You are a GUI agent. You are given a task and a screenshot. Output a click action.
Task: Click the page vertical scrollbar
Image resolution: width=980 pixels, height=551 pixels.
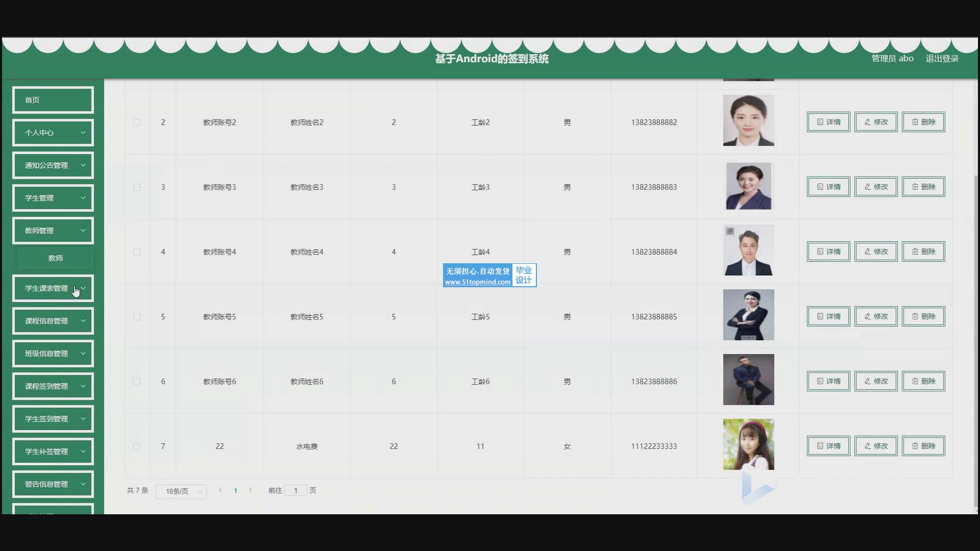(976, 342)
